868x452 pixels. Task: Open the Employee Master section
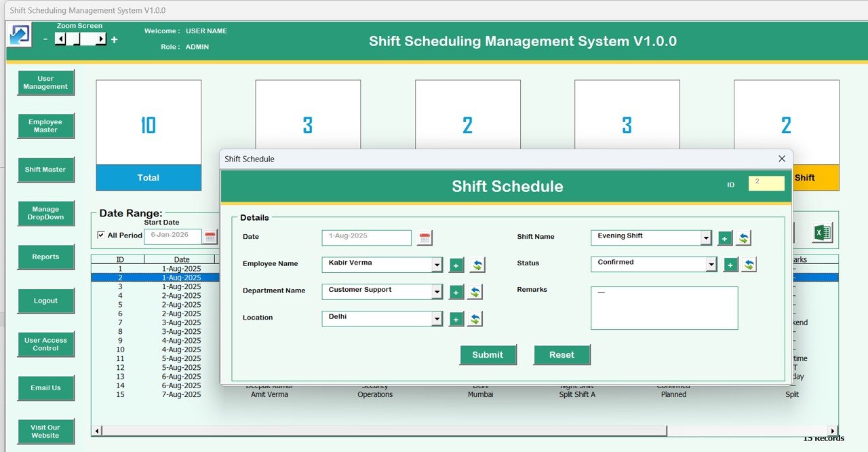point(45,126)
